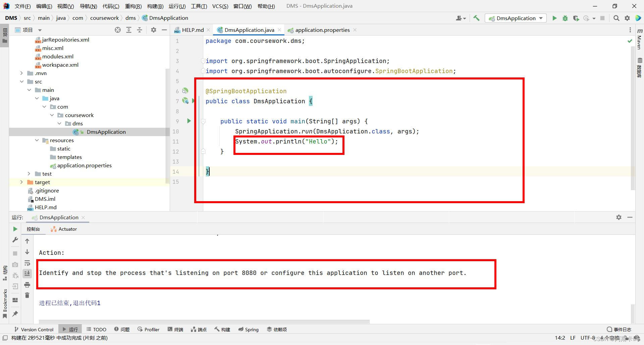
Task: Clear console output with the trash icon
Action: 28,295
